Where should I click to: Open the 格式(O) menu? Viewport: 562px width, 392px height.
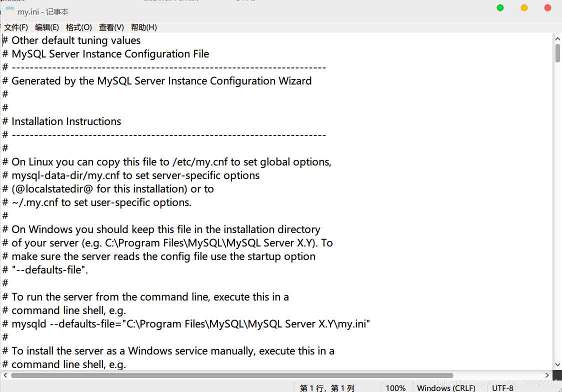(x=79, y=27)
